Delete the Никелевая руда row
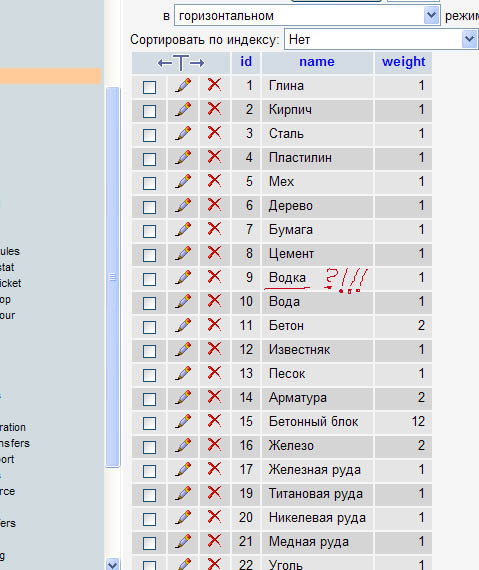 214,517
